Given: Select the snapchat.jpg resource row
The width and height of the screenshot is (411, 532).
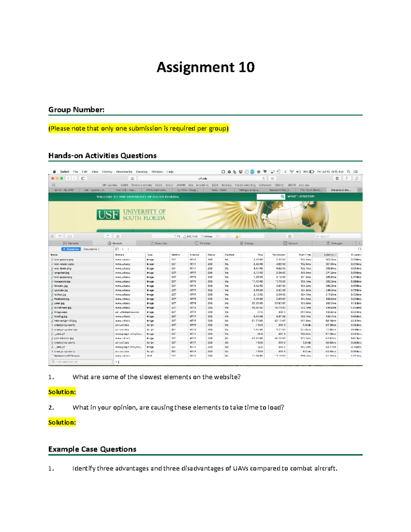Looking at the screenshot, I should tap(206, 273).
